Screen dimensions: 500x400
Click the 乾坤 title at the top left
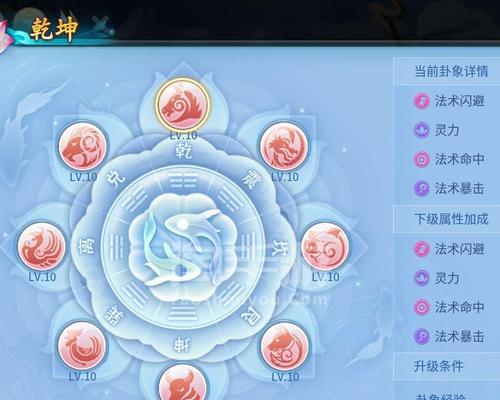coord(53,29)
